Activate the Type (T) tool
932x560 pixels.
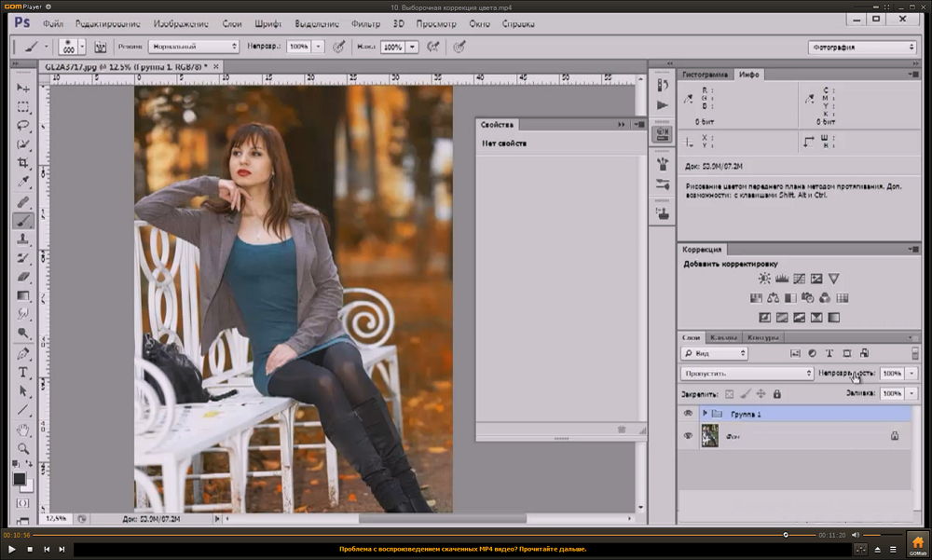23,373
